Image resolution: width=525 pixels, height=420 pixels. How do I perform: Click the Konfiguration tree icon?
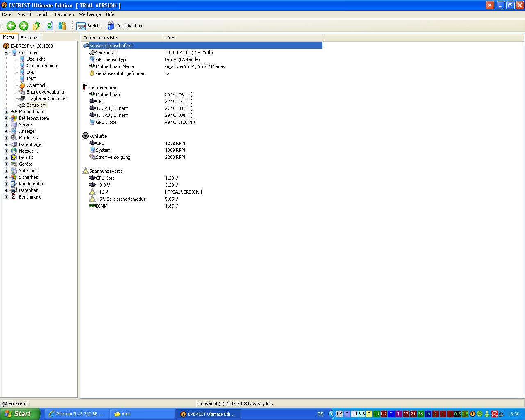pos(14,184)
